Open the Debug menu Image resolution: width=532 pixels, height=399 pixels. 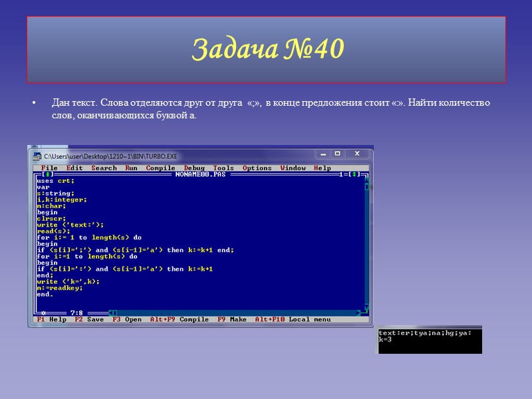194,168
